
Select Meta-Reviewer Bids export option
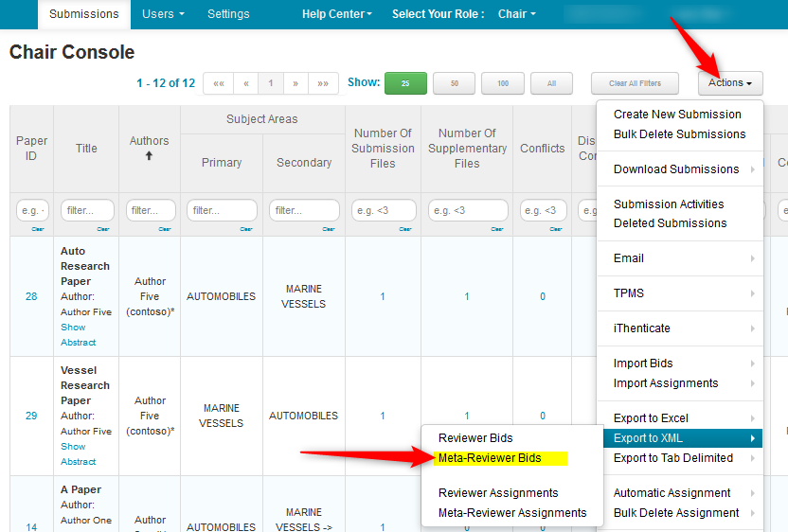point(490,458)
